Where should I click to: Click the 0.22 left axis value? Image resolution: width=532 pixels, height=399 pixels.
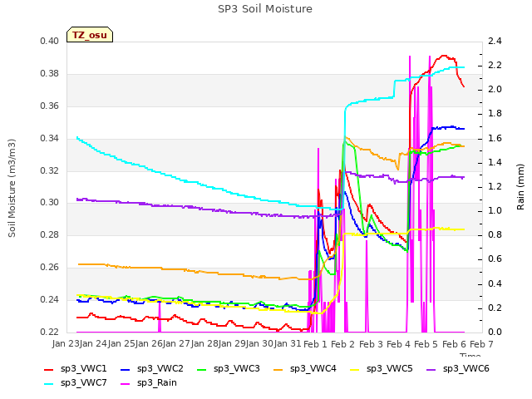pyautogui.click(x=50, y=332)
